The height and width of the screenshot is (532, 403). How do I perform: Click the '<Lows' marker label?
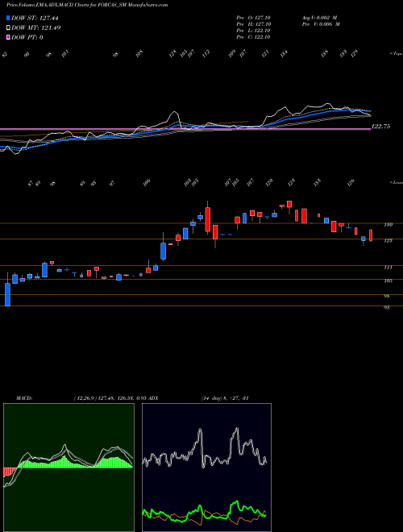pyautogui.click(x=395, y=182)
